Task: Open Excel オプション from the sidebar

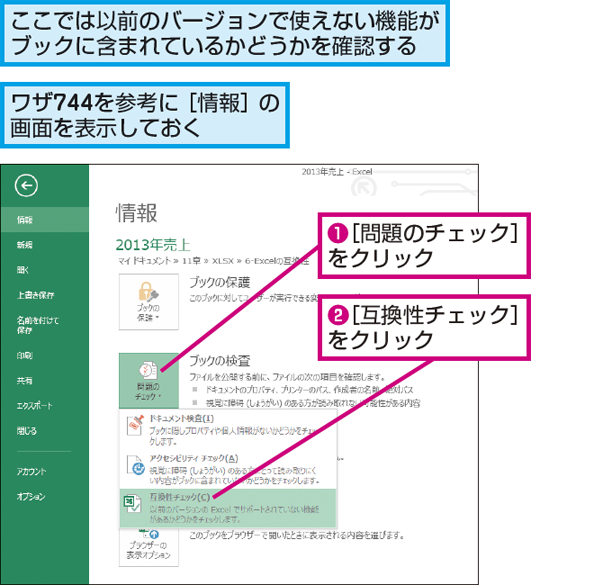Action: [x=31, y=496]
